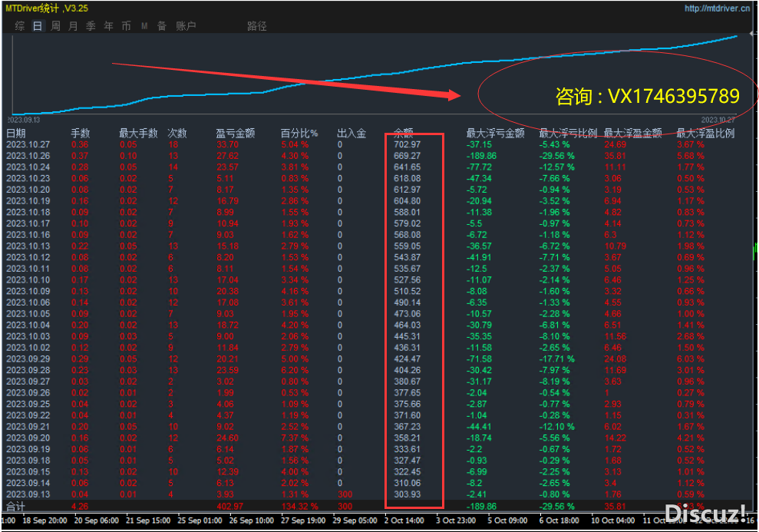The height and width of the screenshot is (532, 759).
Task: Open the 币 currency tab
Action: point(126,26)
